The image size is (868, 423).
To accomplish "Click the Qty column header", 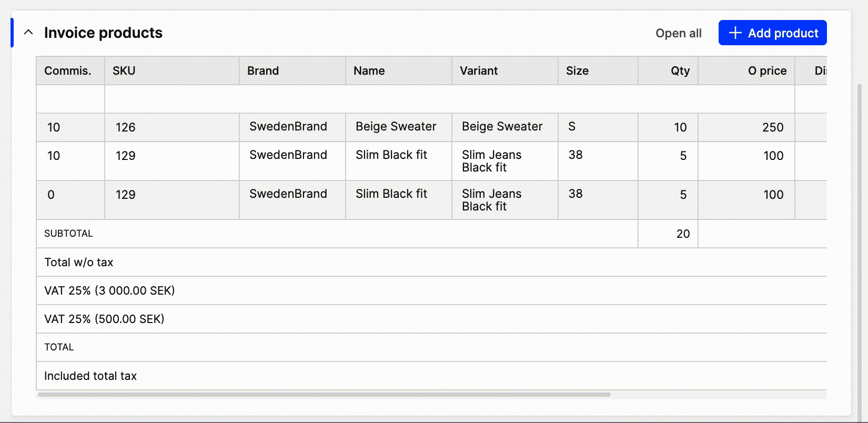I will [680, 71].
